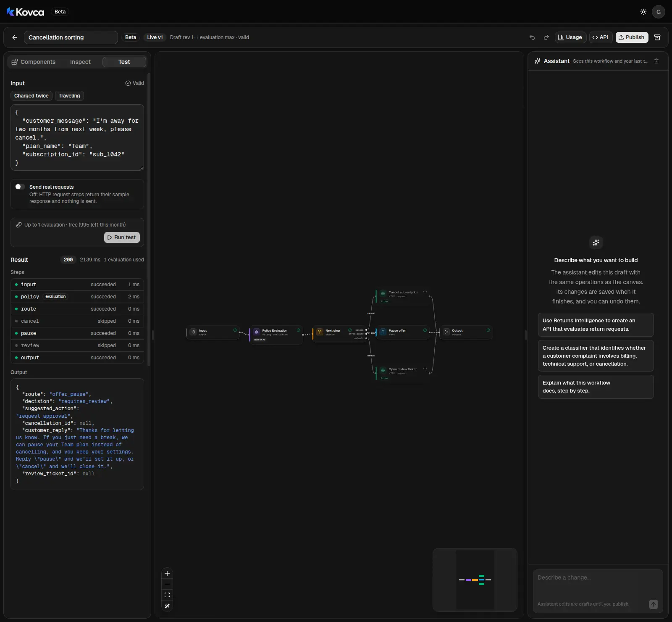Click the back arrow icon
Viewport: 672px width, 622px height.
tap(15, 37)
